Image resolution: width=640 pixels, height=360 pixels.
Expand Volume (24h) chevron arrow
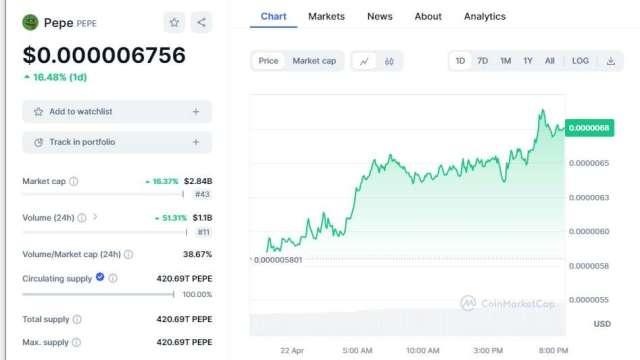click(x=95, y=217)
